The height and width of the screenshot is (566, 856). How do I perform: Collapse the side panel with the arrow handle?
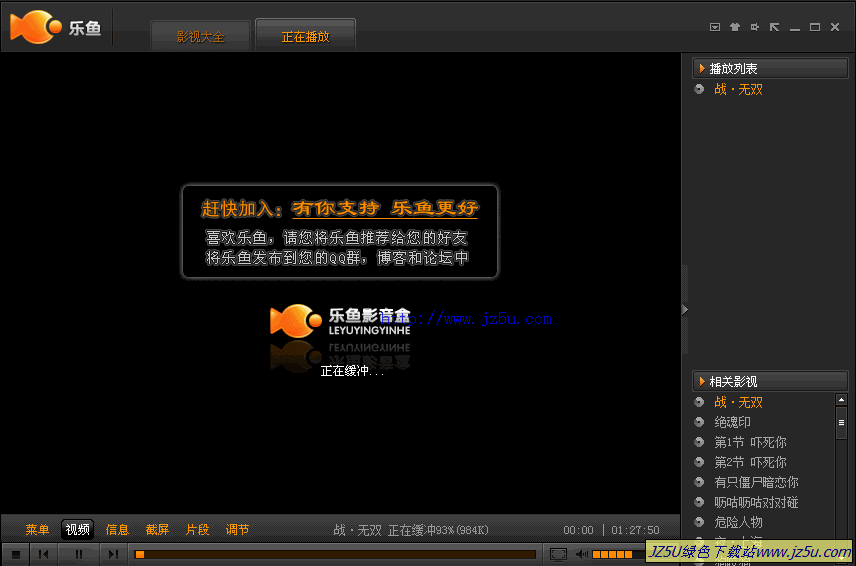click(x=685, y=310)
